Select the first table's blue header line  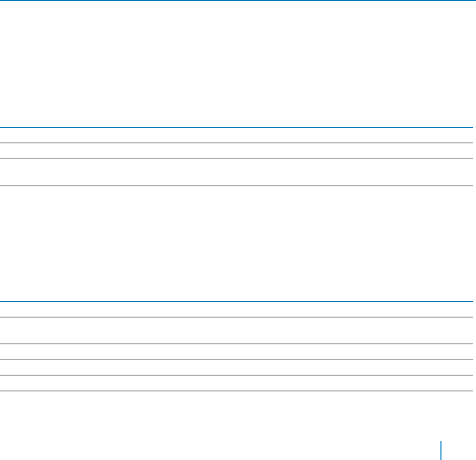click(x=236, y=128)
